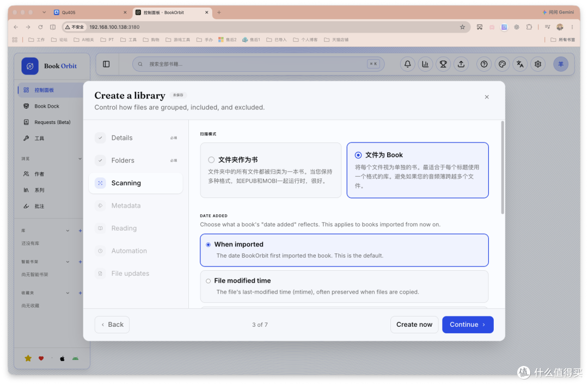The image size is (588, 385).
Task: Go to the Folders step
Action: click(136, 160)
